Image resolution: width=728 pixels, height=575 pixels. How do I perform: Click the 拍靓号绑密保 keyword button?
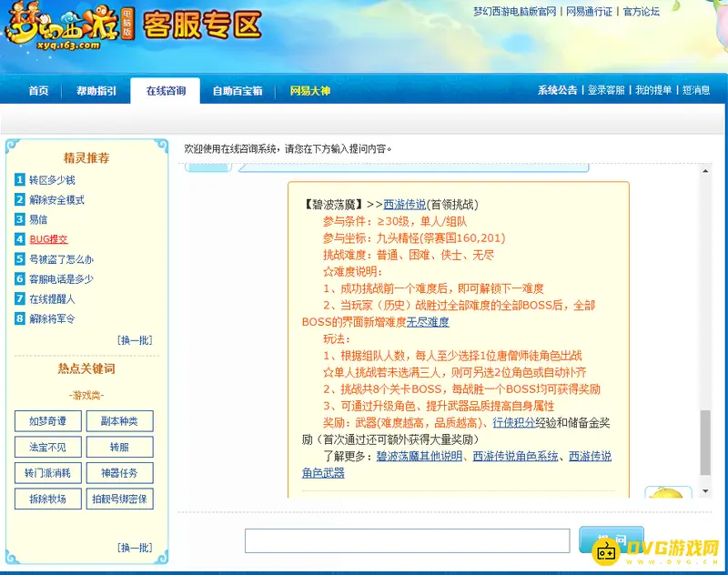[120, 499]
